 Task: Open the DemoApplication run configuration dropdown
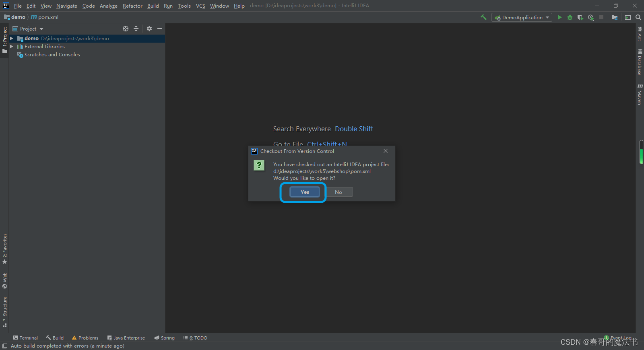click(522, 17)
